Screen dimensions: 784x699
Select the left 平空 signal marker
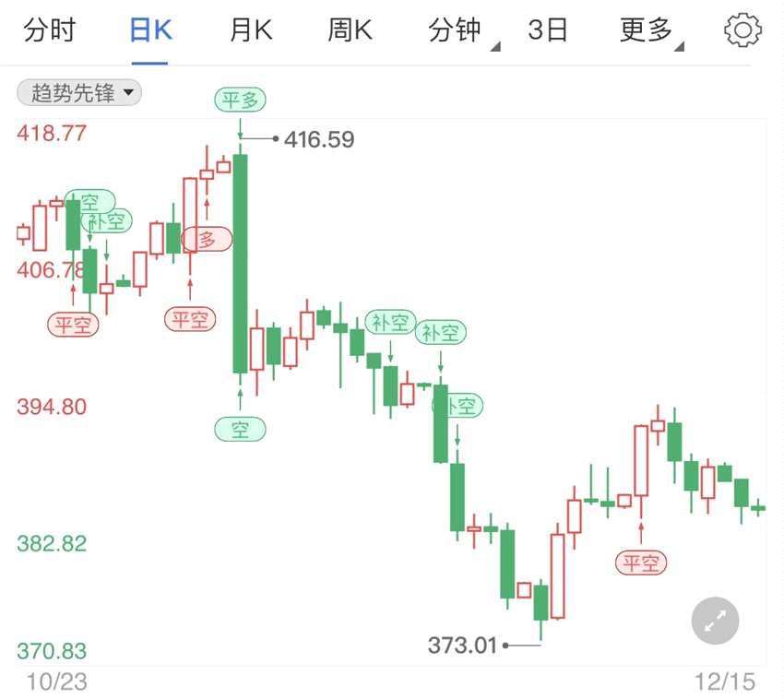coord(73,324)
